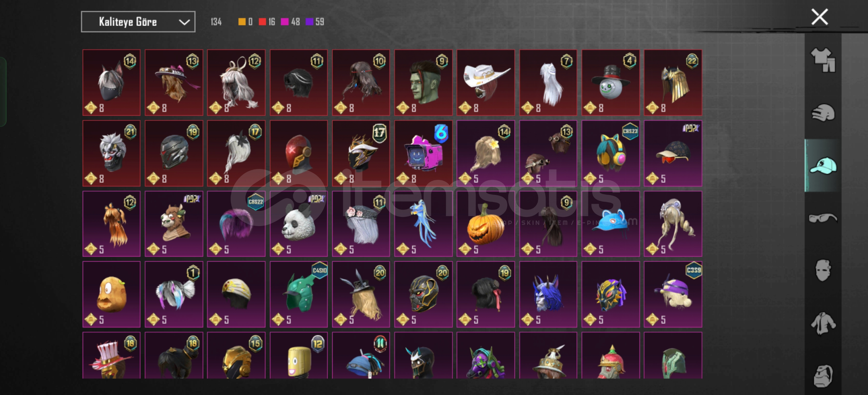Select the jacket category icon
The width and height of the screenshot is (868, 395).
[x=823, y=323]
